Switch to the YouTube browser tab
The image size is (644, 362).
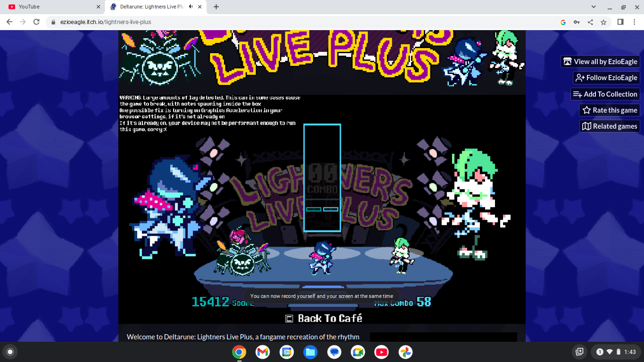(53, 7)
